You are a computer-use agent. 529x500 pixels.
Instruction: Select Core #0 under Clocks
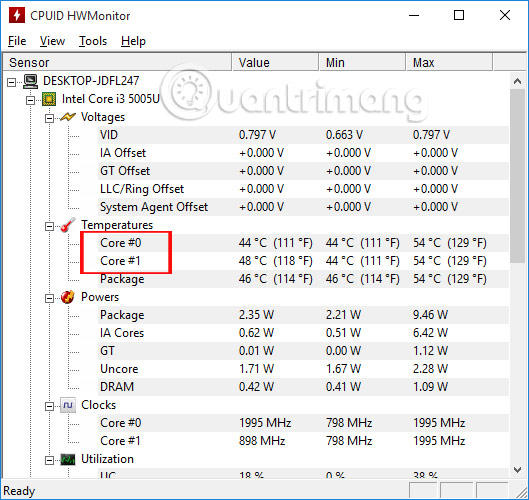(x=304, y=423)
